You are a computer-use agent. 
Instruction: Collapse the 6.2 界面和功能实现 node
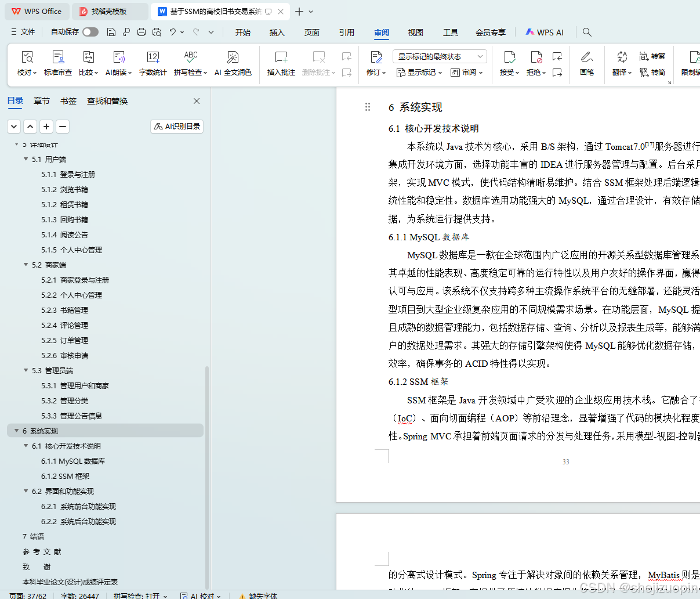[x=26, y=491]
